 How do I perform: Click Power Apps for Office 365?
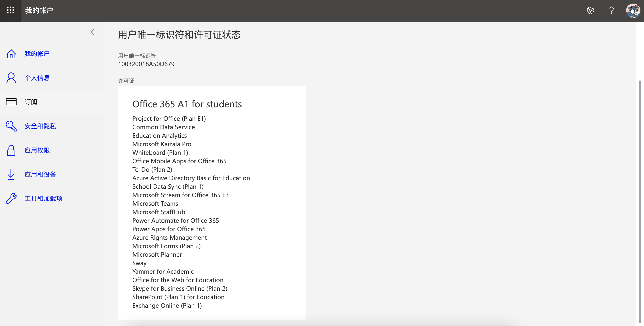(x=169, y=229)
